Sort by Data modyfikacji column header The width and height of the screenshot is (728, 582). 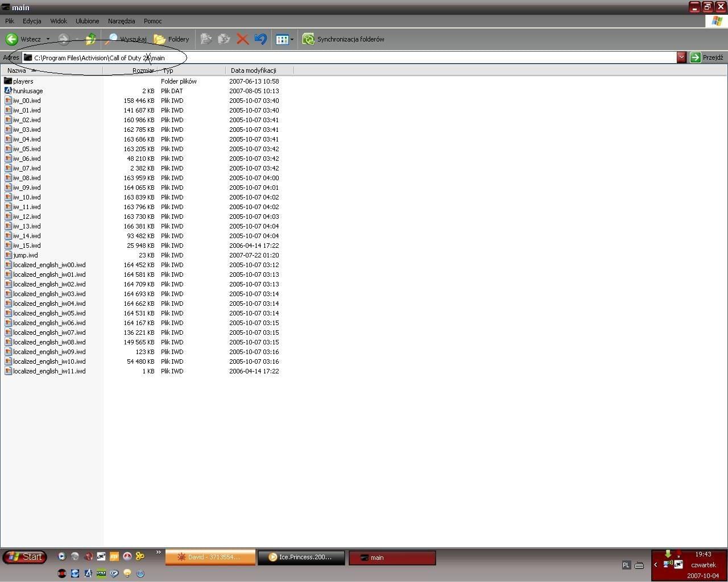click(259, 70)
